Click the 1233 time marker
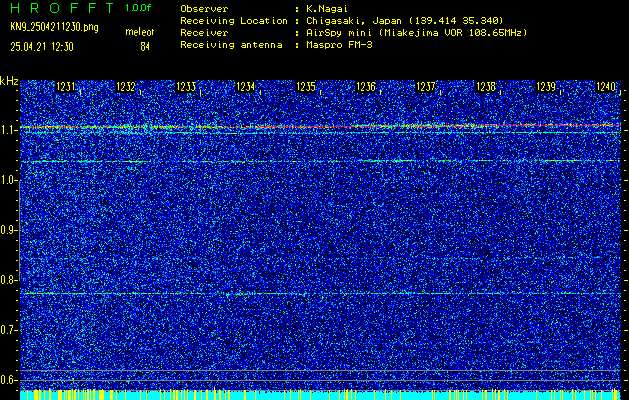Image resolution: width=629 pixels, height=400 pixels. pyautogui.click(x=186, y=87)
